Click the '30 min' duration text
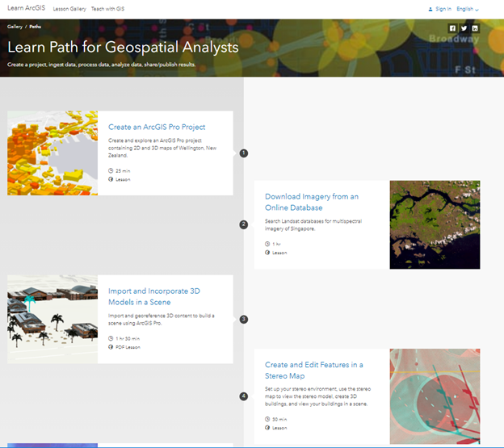This screenshot has width=504, height=448. click(279, 419)
